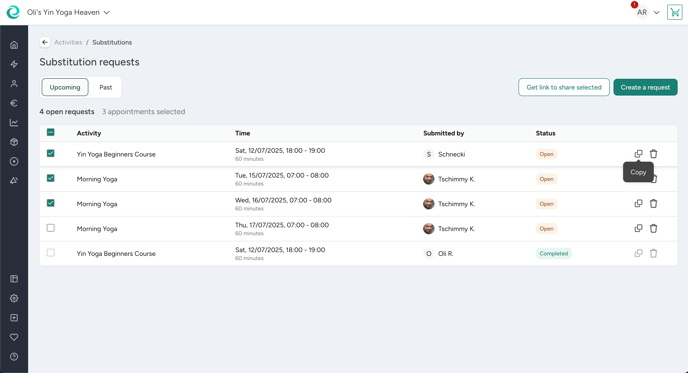The height and width of the screenshot is (373, 688).
Task: Switch to the Past tab
Action: click(106, 87)
